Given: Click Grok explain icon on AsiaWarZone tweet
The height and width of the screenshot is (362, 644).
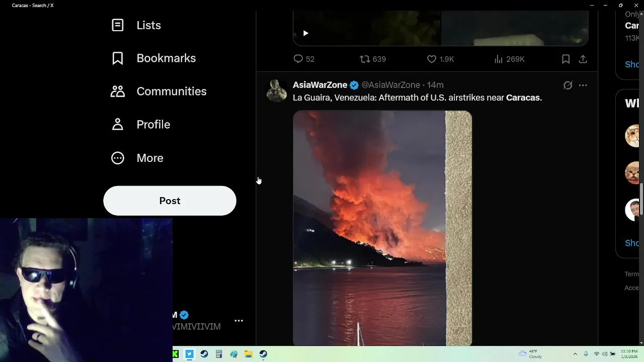Looking at the screenshot, I should (x=568, y=85).
